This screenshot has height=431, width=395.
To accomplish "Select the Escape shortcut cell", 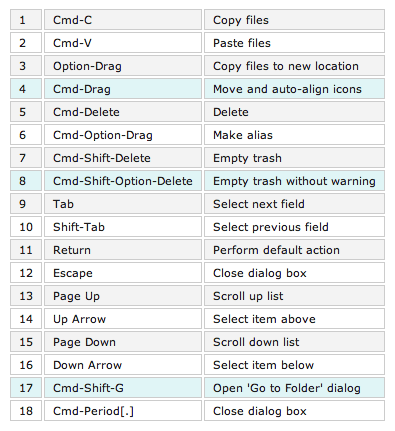I will [123, 273].
